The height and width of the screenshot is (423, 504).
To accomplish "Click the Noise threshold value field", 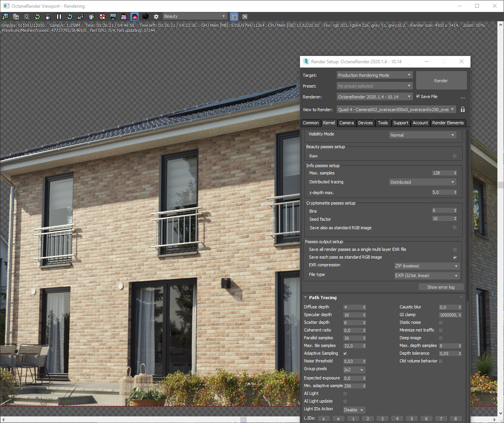I will tap(352, 361).
